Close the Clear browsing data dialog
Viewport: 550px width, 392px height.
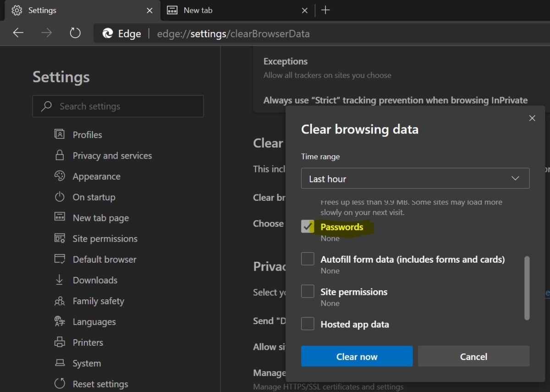[x=532, y=118]
